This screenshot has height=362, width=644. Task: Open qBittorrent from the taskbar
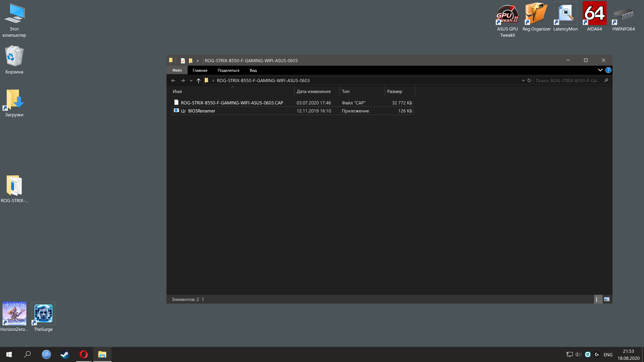pyautogui.click(x=46, y=354)
